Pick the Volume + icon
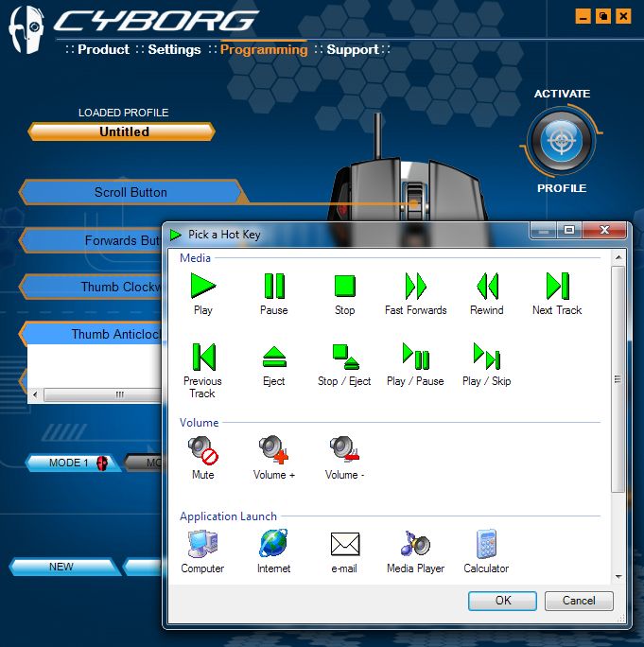 [x=273, y=448]
